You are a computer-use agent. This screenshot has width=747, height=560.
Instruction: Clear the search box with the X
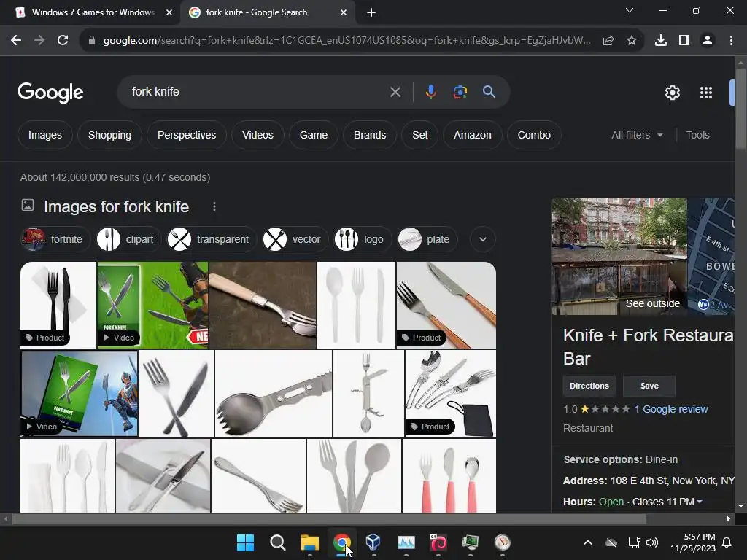click(395, 92)
